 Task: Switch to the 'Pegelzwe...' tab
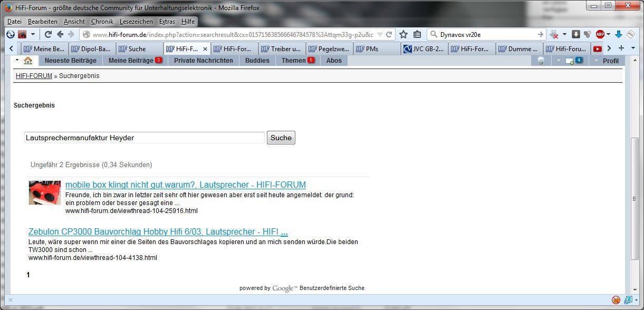click(329, 49)
